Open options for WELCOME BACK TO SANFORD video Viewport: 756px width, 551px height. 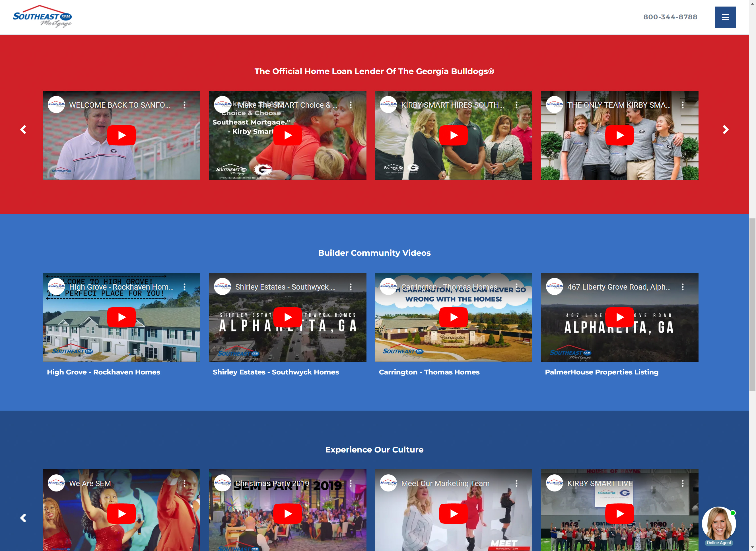pos(184,105)
